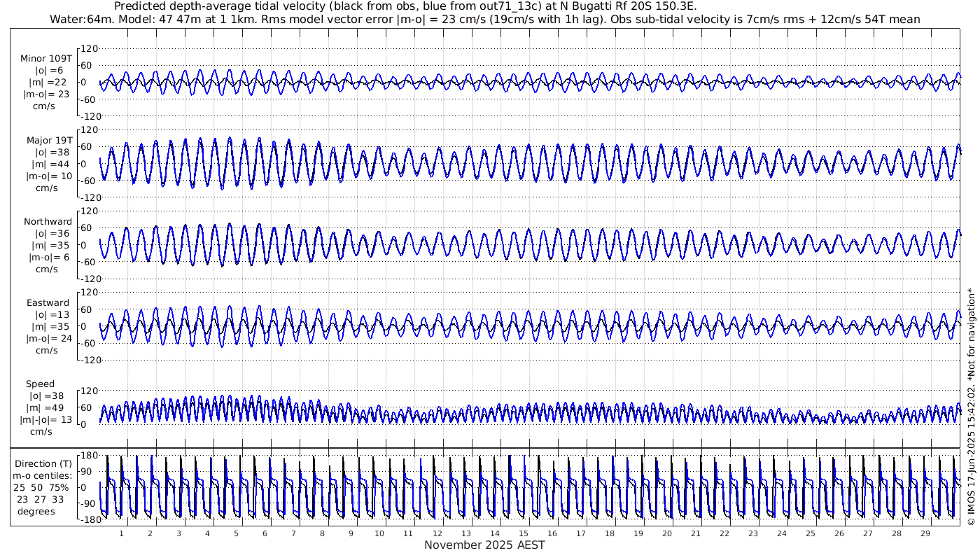Click the 180 tick on Direction axis

pos(89,455)
